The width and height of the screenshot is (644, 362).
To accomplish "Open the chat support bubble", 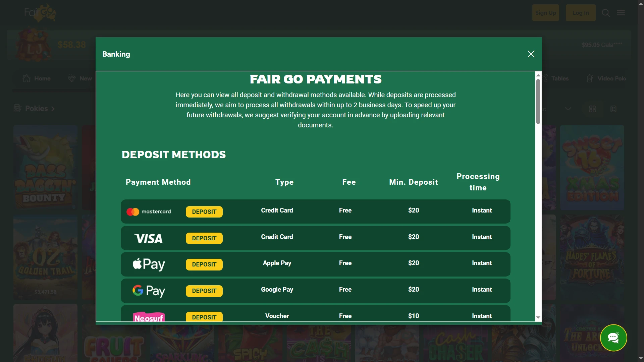I will tap(613, 338).
